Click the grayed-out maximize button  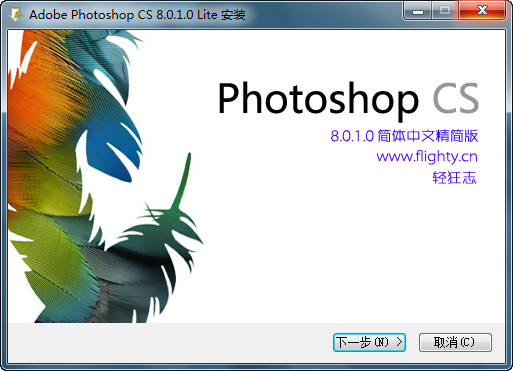445,11
